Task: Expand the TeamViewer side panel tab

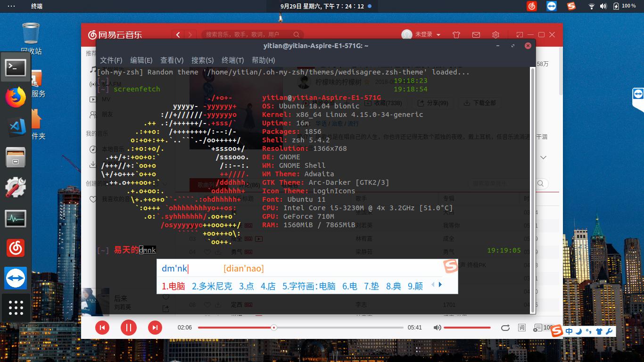Action: (638, 99)
